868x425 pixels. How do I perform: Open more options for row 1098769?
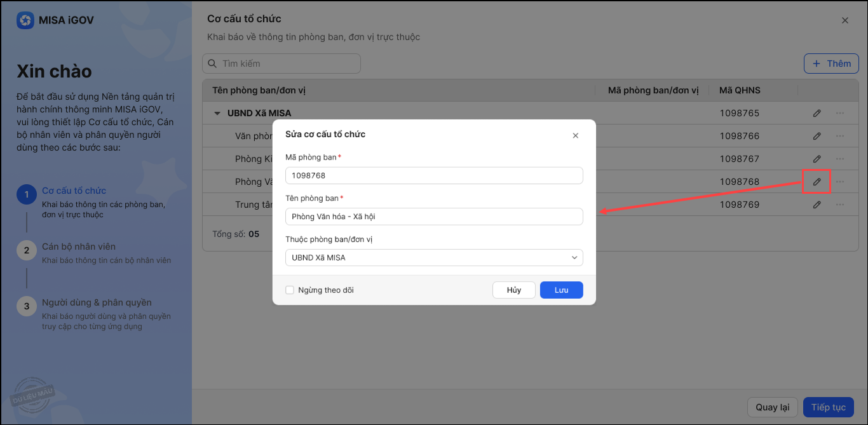(x=840, y=205)
